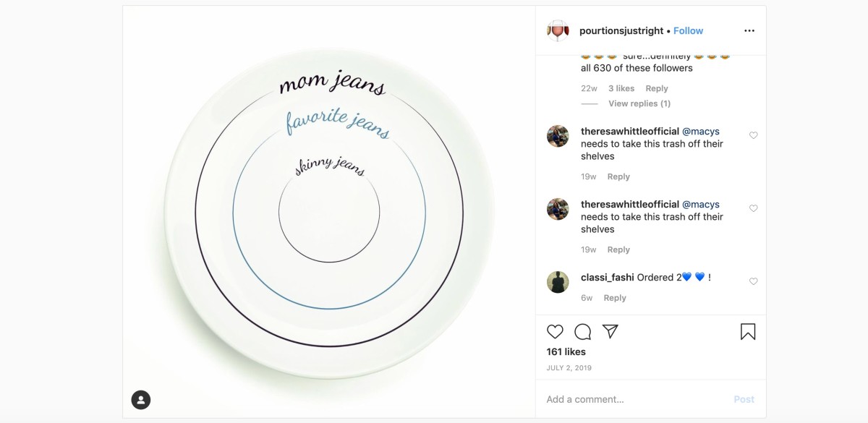Screen dimensions: 868x423
Task: Open first theresawhittleofficial commenter avatar
Action: click(x=558, y=136)
